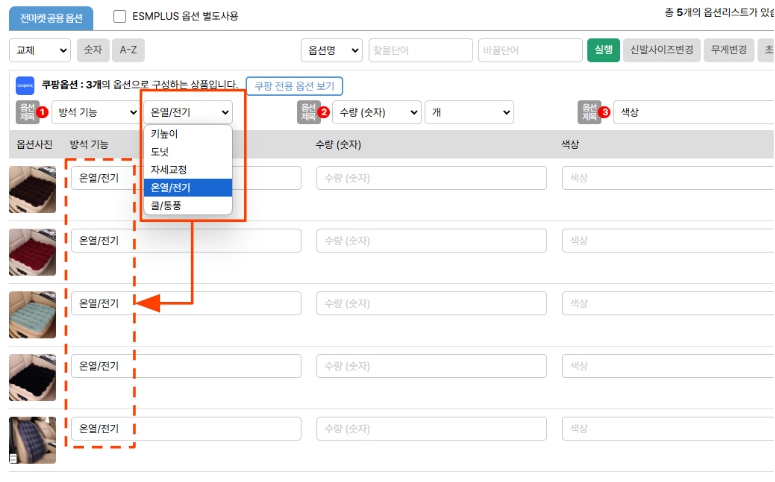This screenshot has height=482, width=775.
Task: Select the black seat cushion thumbnail in first row
Action: click(x=32, y=190)
